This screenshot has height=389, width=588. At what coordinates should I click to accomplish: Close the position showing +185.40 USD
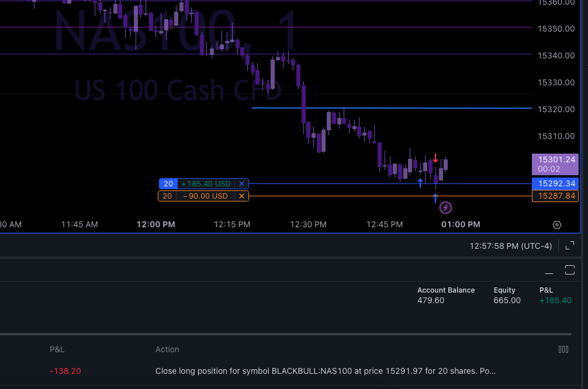[x=241, y=183]
